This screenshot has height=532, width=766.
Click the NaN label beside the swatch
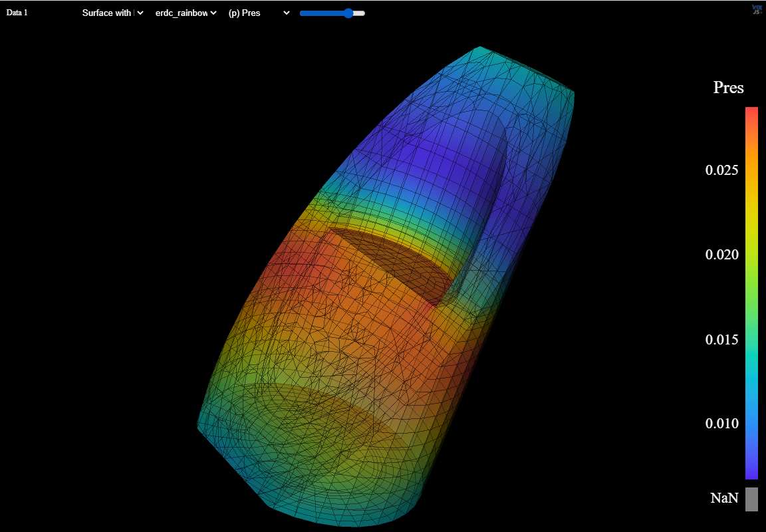coord(724,497)
